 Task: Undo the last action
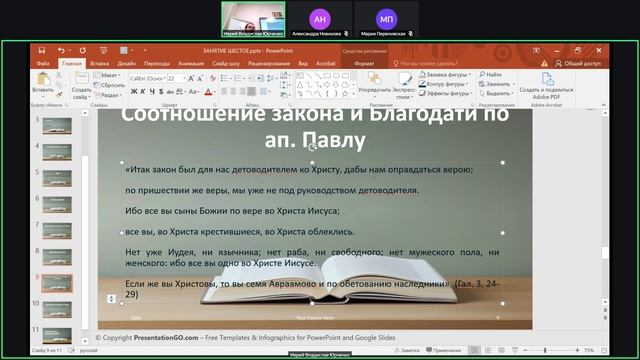pos(61,50)
